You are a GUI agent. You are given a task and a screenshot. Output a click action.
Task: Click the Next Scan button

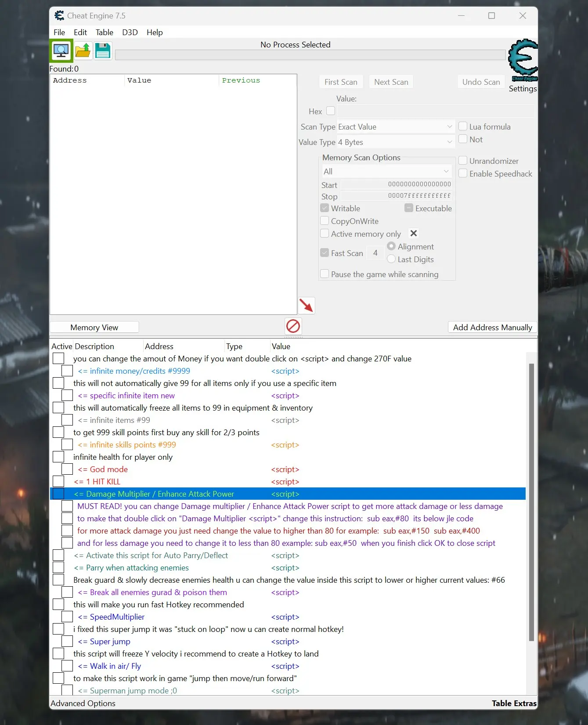click(x=391, y=82)
